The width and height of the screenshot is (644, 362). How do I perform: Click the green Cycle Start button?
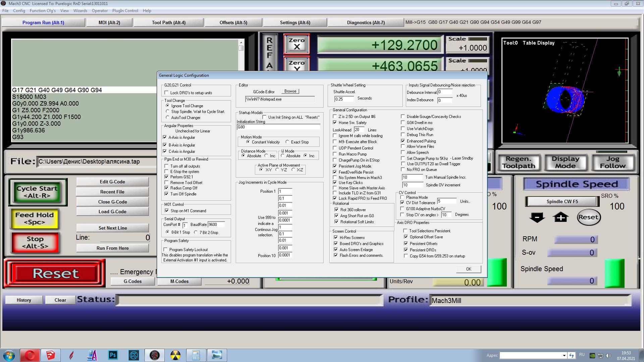37,192
